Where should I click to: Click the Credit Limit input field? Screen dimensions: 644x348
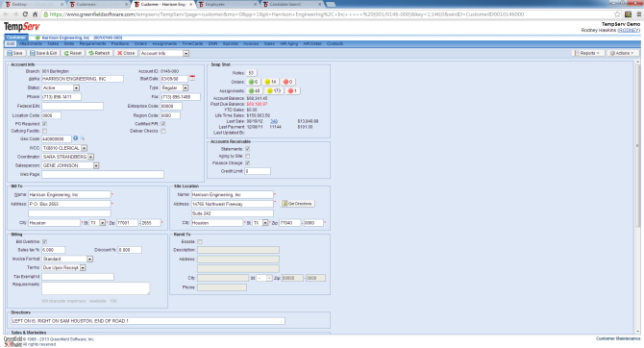[x=258, y=171]
